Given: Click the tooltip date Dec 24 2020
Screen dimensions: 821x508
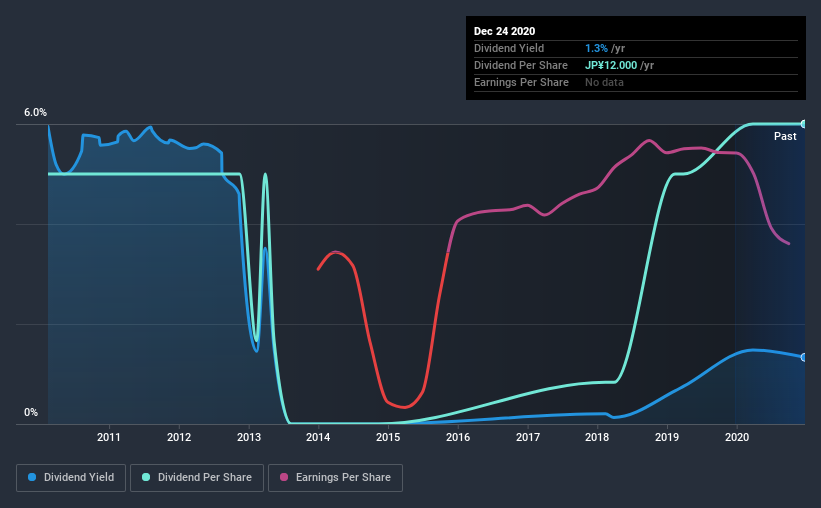Looking at the screenshot, I should pos(504,31).
